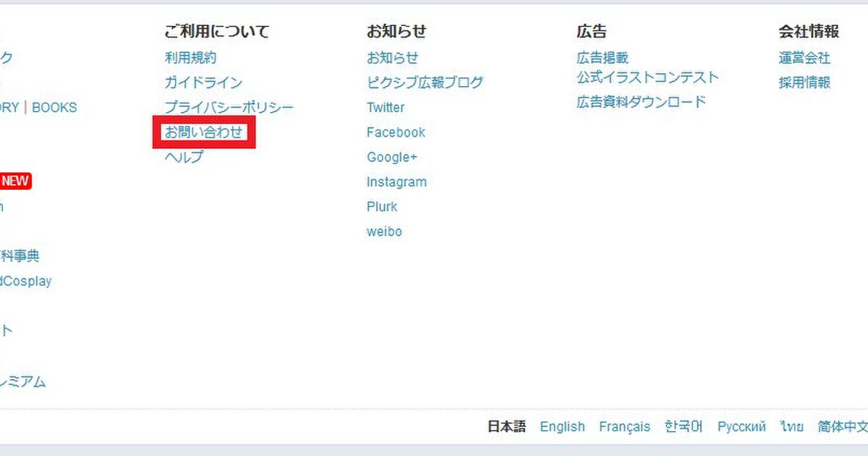Open the Instagram link
Screen dimensions: 868x456
pos(396,182)
